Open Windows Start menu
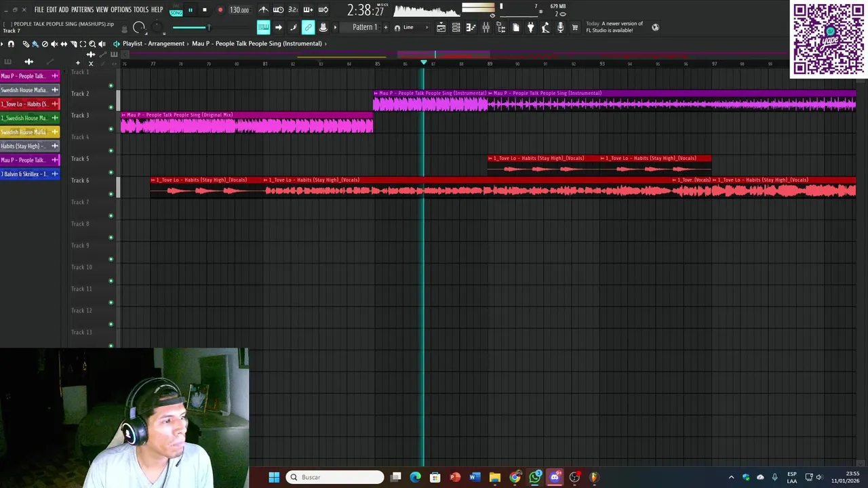The image size is (868, 488). click(x=274, y=477)
